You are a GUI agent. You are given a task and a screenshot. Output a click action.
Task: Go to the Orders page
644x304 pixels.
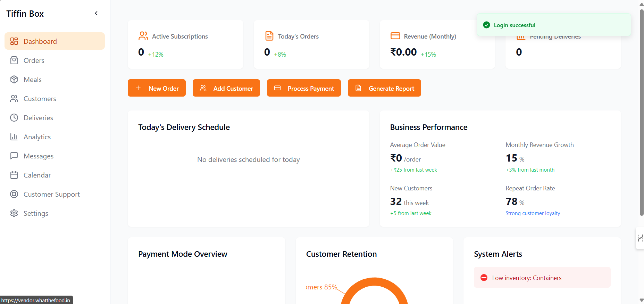pos(34,60)
